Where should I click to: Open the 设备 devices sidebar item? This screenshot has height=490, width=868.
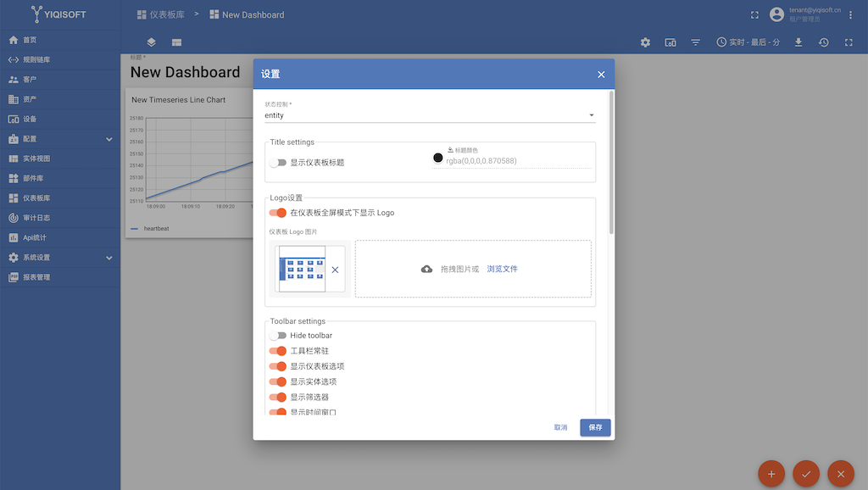[x=60, y=119]
